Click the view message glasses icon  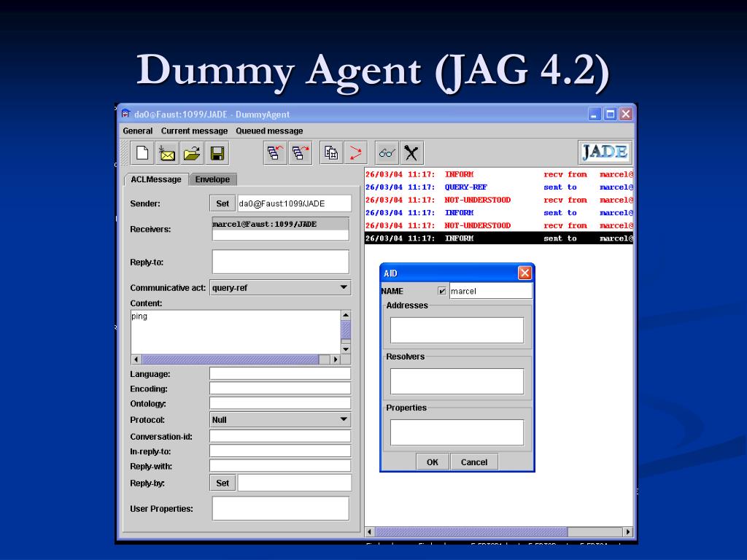[387, 153]
